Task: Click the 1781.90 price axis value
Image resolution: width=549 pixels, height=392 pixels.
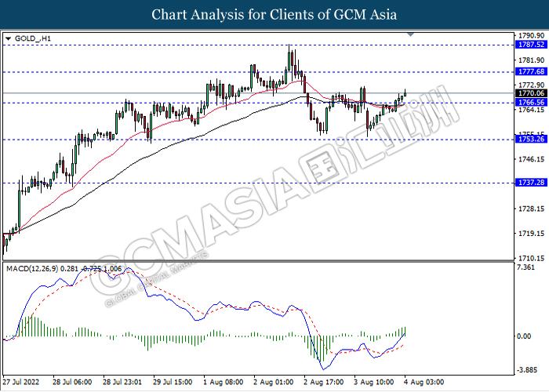Action: [531, 60]
